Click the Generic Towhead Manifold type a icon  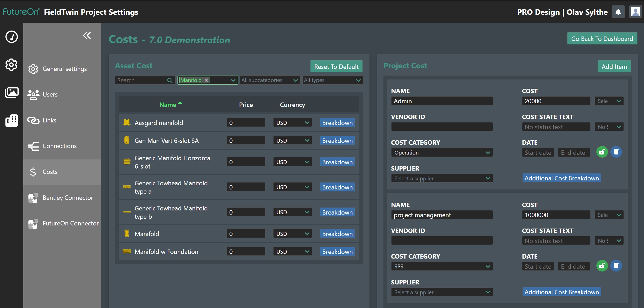point(127,187)
